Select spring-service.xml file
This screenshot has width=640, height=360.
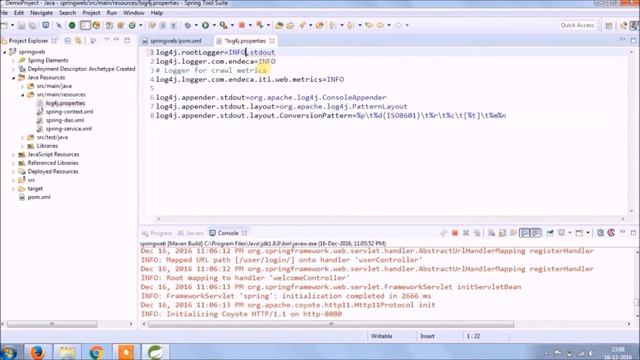(x=69, y=129)
